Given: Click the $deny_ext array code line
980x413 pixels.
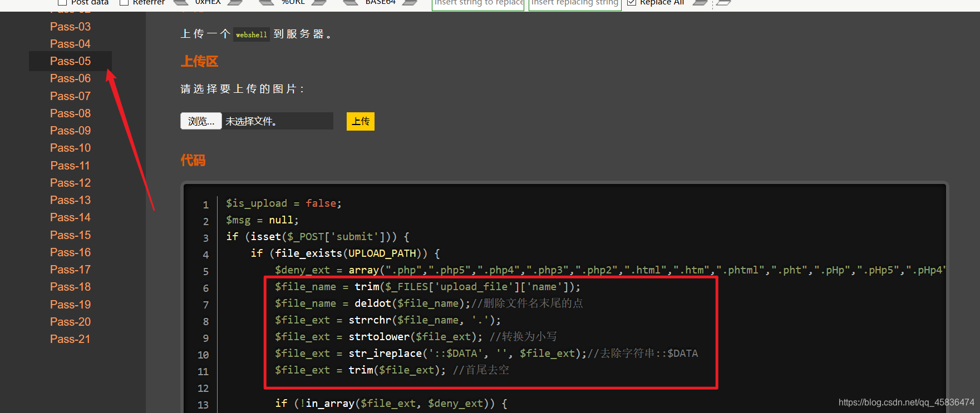Looking at the screenshot, I should point(610,270).
